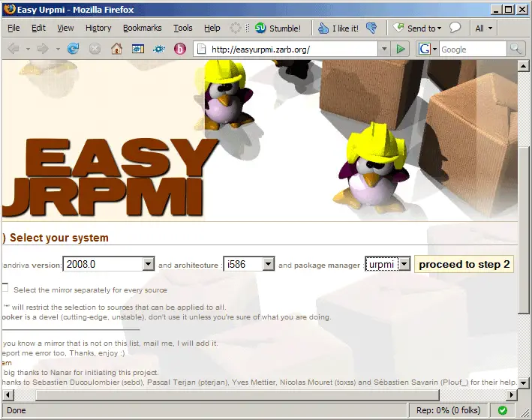
Task: Open the Send to dropdown
Action: [x=417, y=28]
